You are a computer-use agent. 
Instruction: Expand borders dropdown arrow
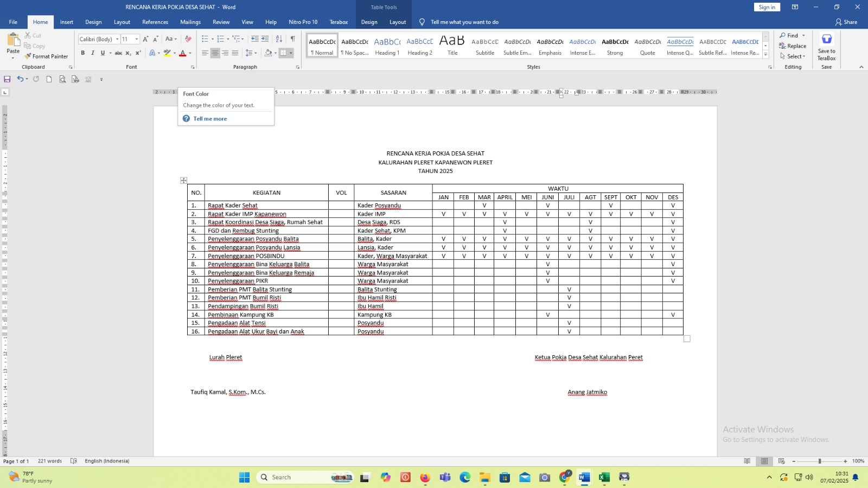coord(291,53)
